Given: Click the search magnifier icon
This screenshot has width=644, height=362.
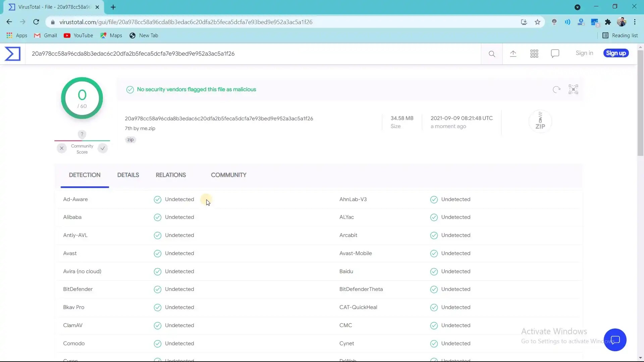Looking at the screenshot, I should pos(492,54).
